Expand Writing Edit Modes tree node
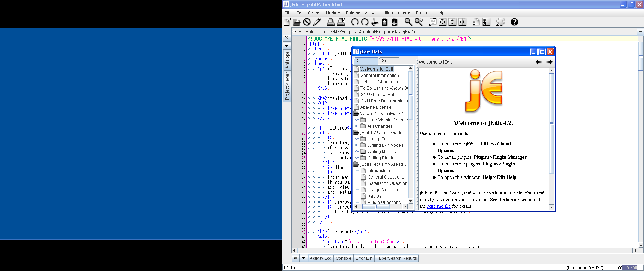Image resolution: width=644 pixels, height=271 pixels. coord(357,145)
